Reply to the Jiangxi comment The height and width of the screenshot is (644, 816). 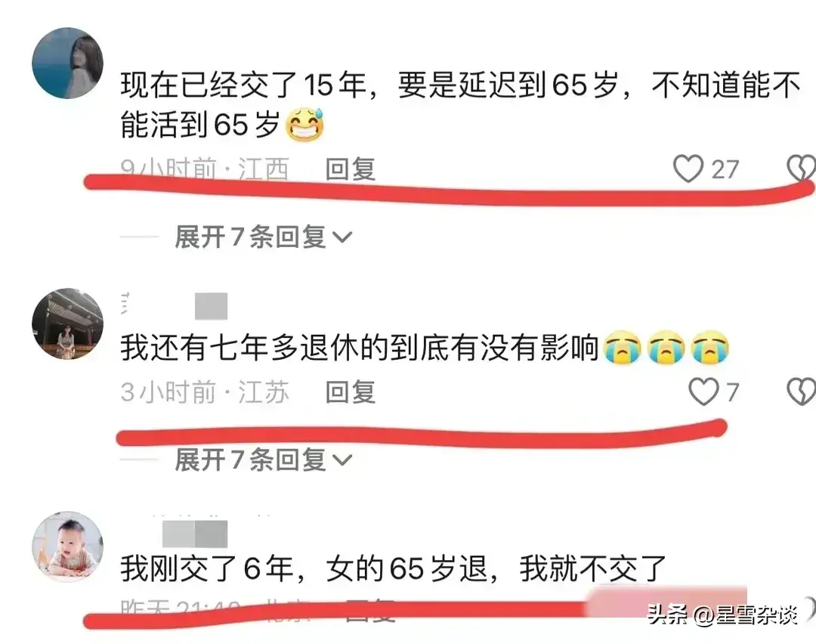pyautogui.click(x=351, y=169)
